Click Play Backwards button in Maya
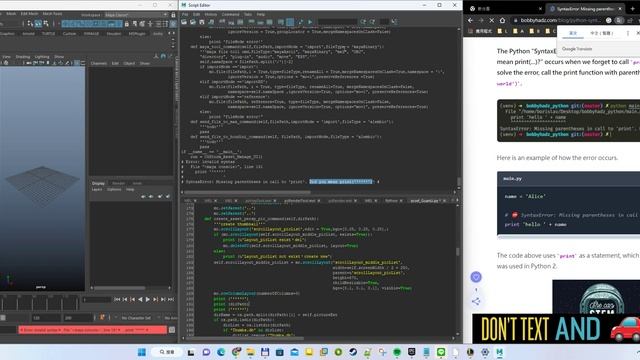 pyautogui.click(x=140, y=300)
